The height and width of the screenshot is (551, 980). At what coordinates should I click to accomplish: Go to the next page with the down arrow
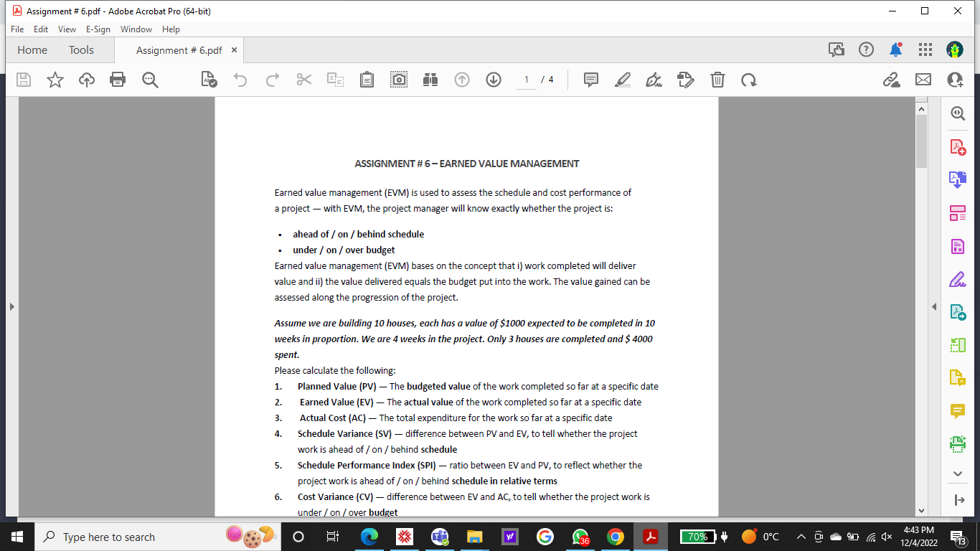(x=493, y=80)
